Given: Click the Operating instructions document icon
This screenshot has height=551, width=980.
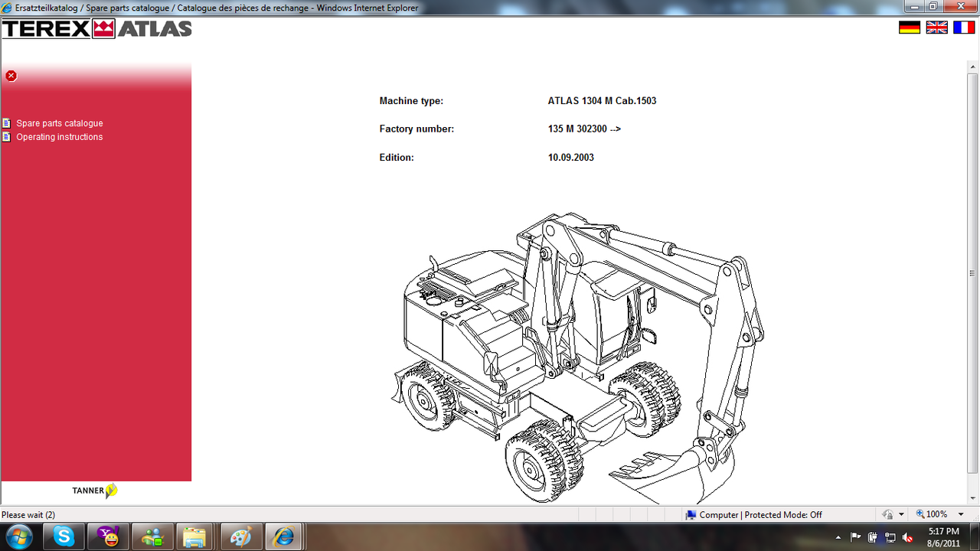Looking at the screenshot, I should tap(7, 137).
